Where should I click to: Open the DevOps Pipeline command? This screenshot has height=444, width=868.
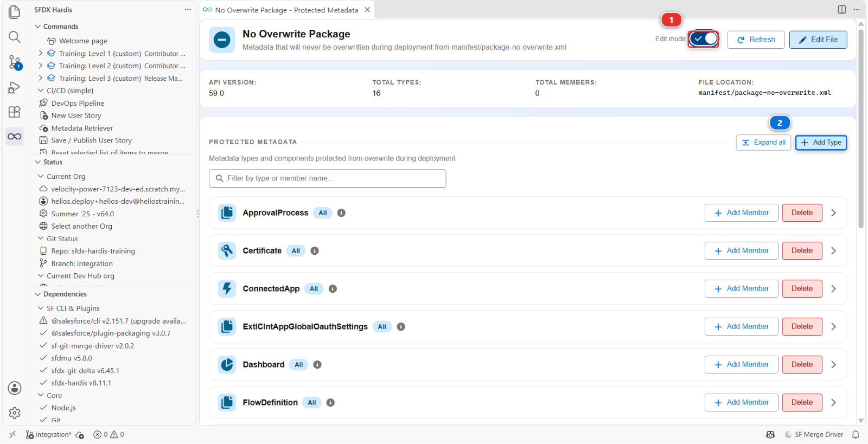[x=78, y=103]
